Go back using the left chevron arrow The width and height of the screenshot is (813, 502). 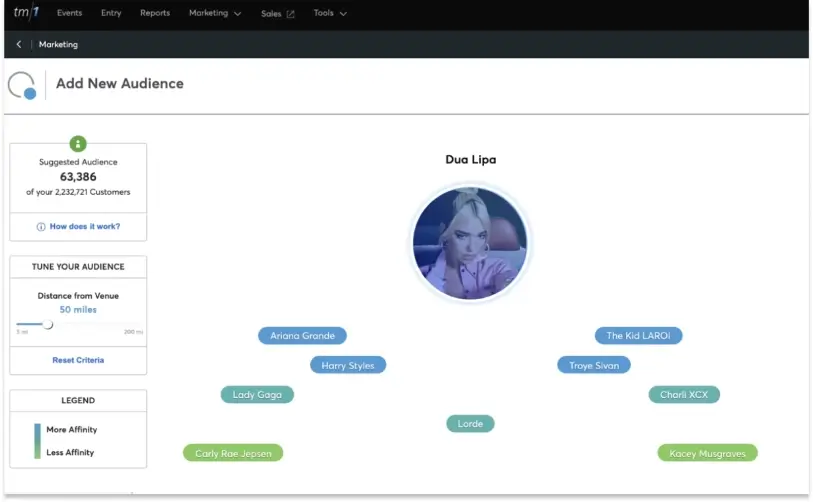[x=19, y=45]
